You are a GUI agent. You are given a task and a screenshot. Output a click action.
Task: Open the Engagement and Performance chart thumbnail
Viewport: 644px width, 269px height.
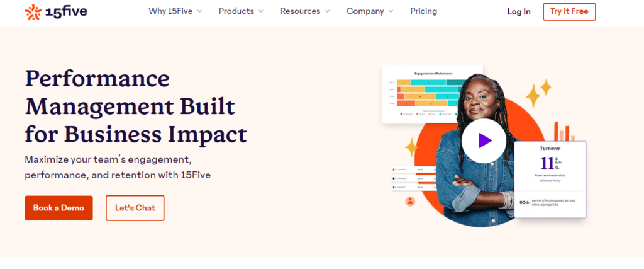(x=432, y=93)
